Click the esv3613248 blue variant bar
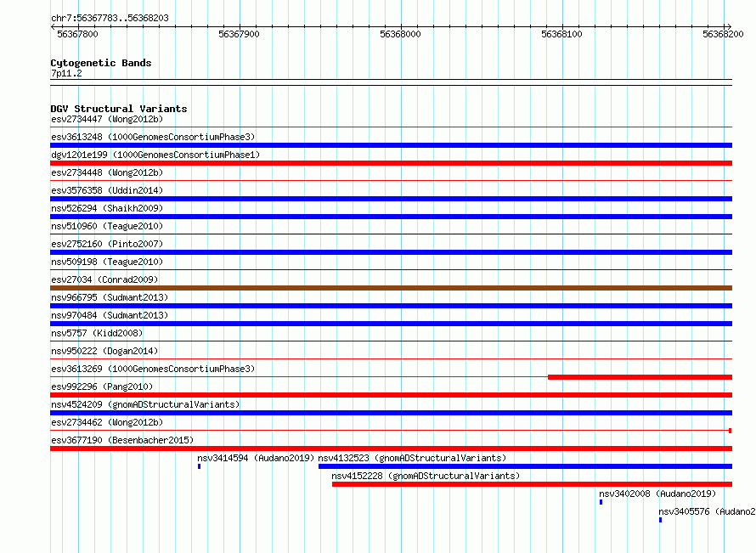Screen dimensions: 756x553 coord(391,145)
